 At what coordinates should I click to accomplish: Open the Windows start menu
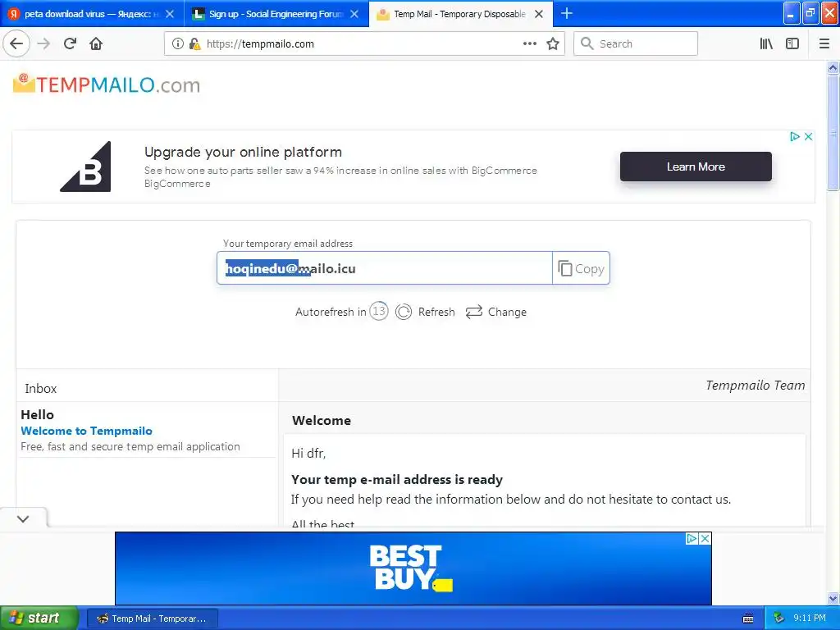point(39,618)
